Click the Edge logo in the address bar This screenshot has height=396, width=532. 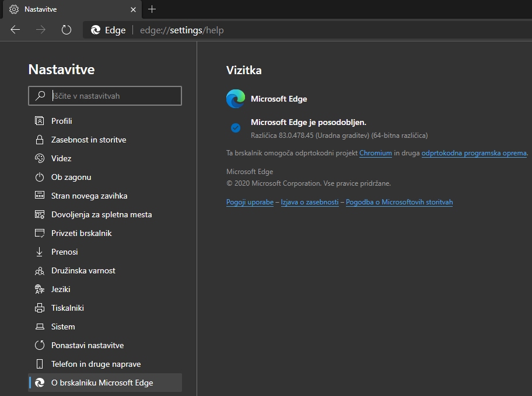(96, 30)
